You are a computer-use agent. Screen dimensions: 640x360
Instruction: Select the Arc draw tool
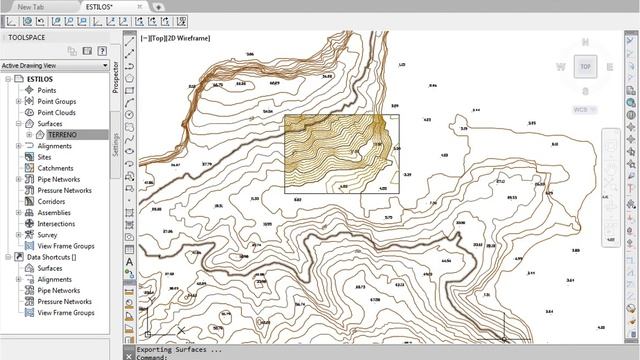tap(129, 102)
